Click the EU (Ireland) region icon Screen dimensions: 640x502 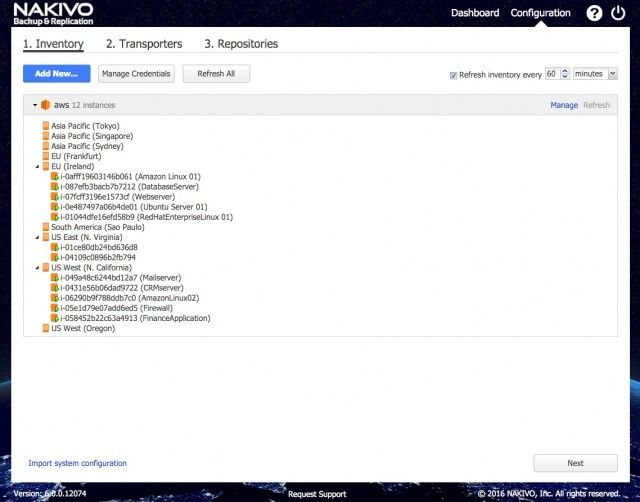[46, 167]
